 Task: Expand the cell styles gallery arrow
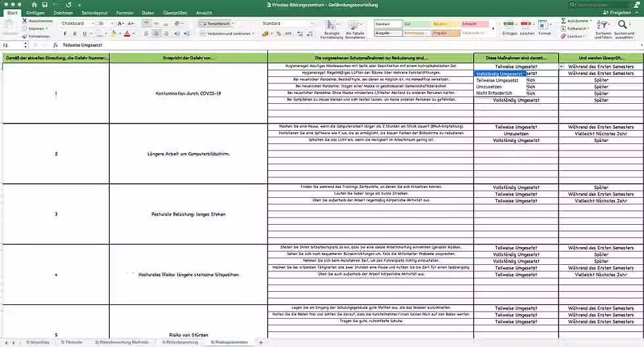tap(494, 28)
